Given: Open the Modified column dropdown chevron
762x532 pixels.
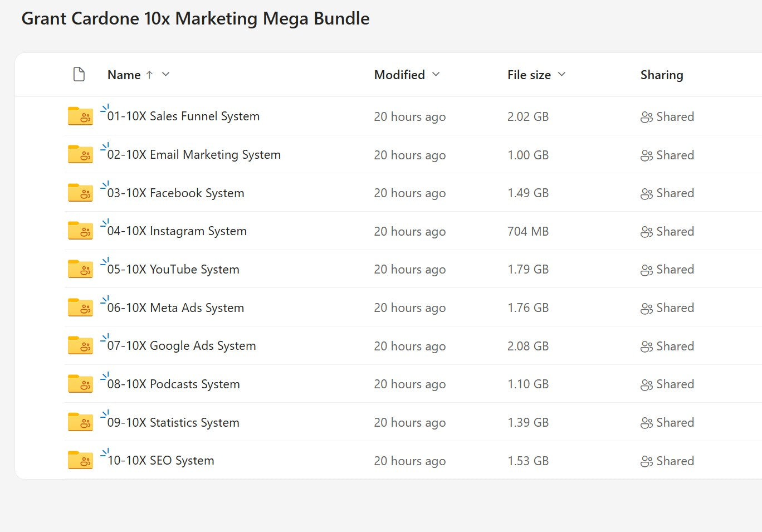Looking at the screenshot, I should [x=437, y=74].
